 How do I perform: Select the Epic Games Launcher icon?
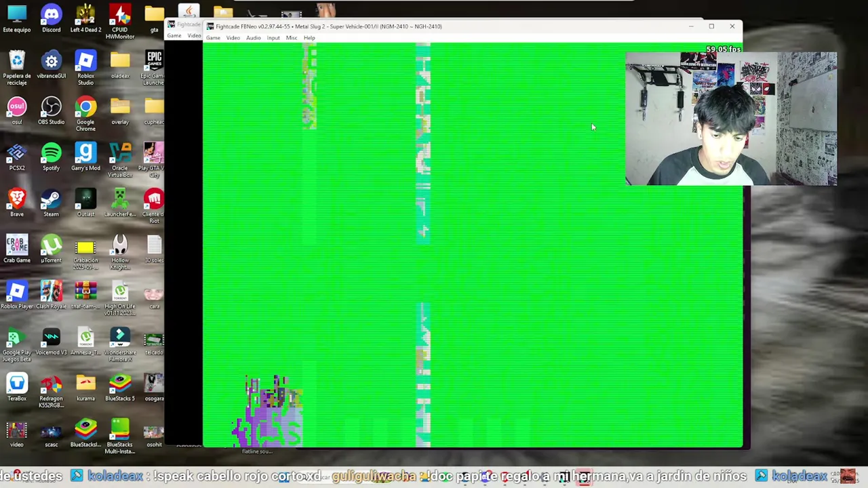(x=154, y=68)
